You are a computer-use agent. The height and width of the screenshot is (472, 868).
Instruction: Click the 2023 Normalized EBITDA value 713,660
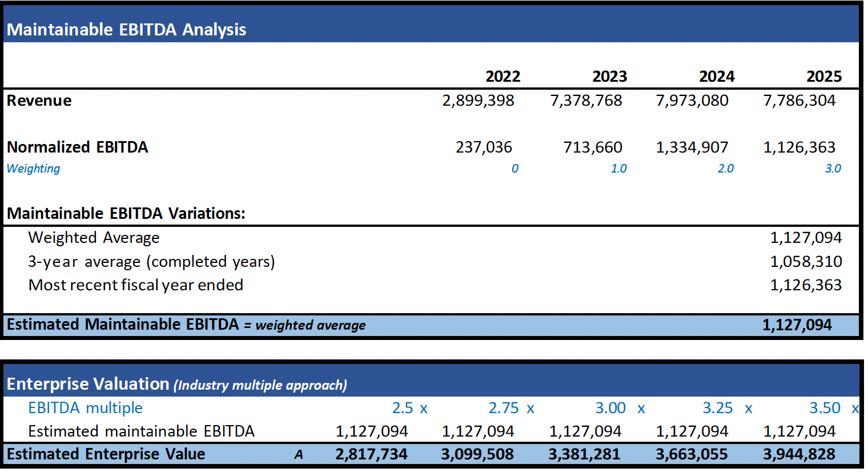point(592,147)
